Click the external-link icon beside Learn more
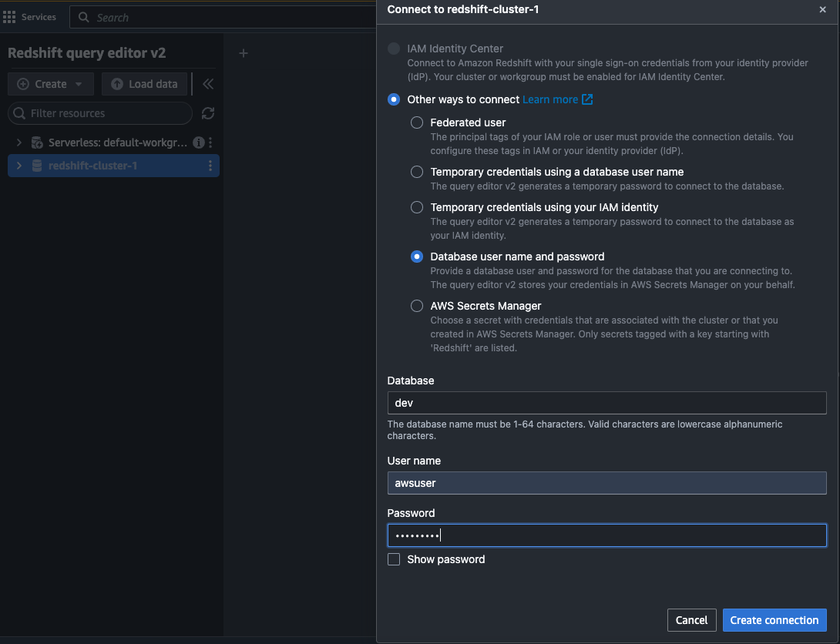The image size is (840, 644). click(587, 99)
